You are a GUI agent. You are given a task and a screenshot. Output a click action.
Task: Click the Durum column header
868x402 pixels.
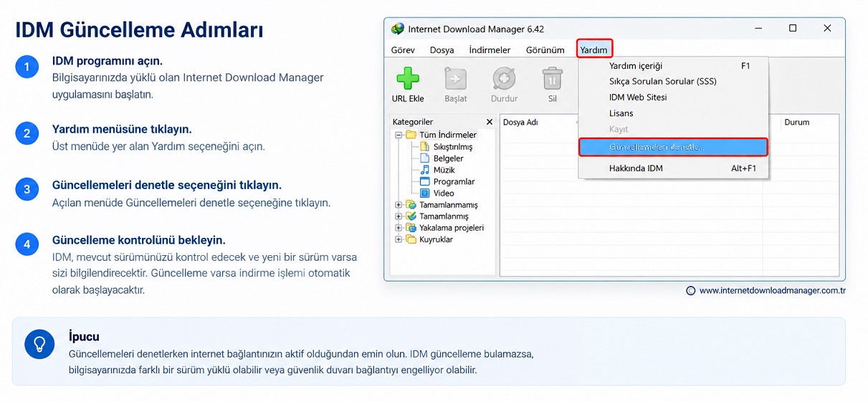pos(797,123)
